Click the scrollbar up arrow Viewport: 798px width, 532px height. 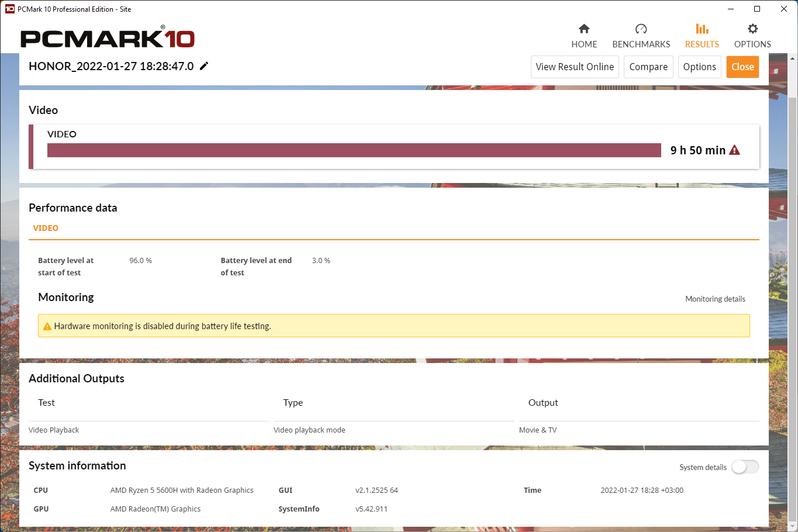point(793,58)
